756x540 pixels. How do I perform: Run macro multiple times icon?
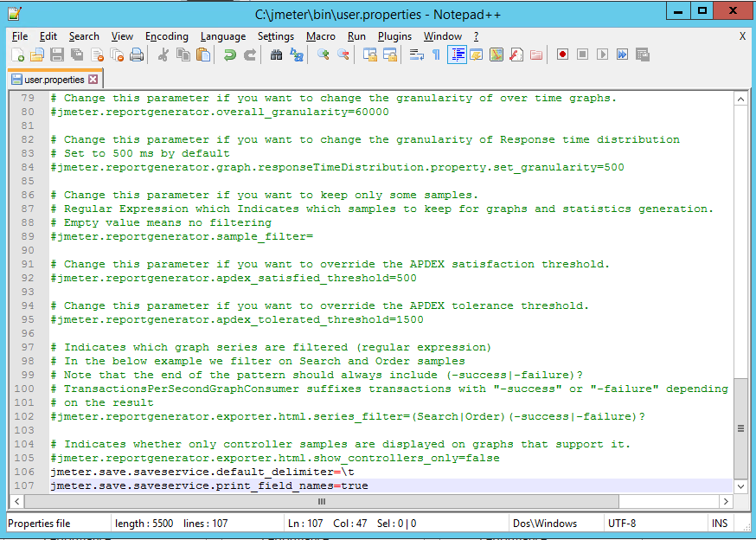[623, 55]
